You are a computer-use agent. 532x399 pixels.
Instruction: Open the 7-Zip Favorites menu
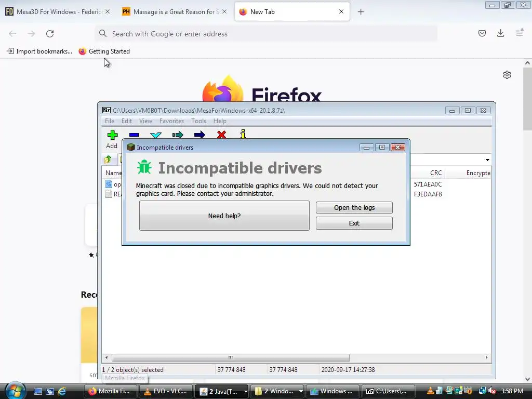pyautogui.click(x=171, y=121)
